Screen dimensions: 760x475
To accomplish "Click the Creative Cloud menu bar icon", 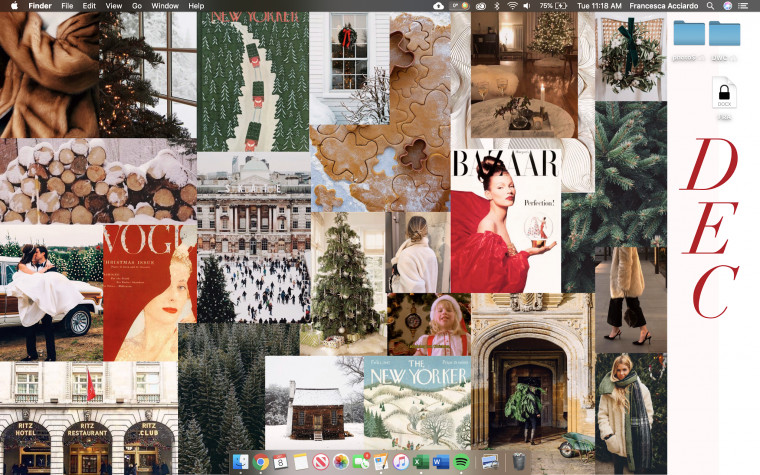I will click(480, 6).
